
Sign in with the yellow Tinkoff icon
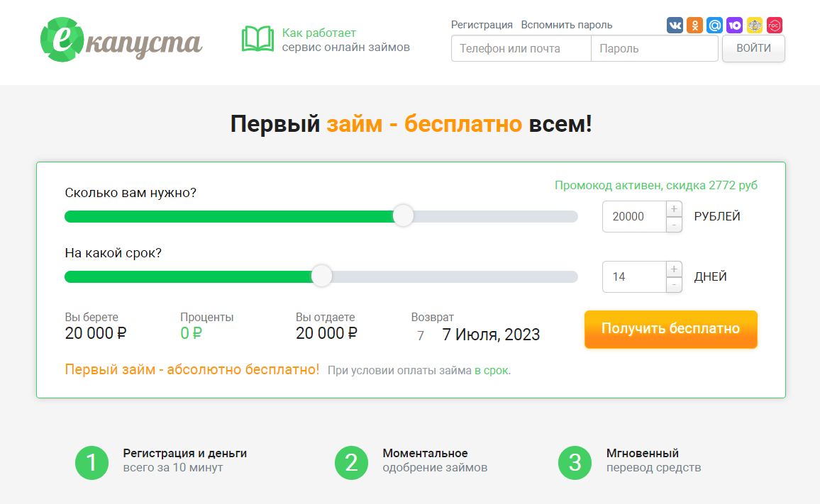754,25
